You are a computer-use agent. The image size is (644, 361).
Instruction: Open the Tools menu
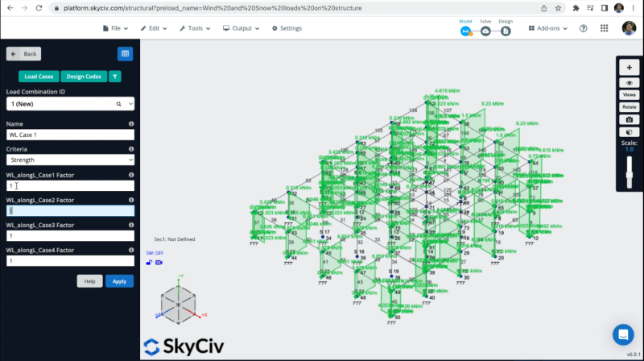(195, 28)
